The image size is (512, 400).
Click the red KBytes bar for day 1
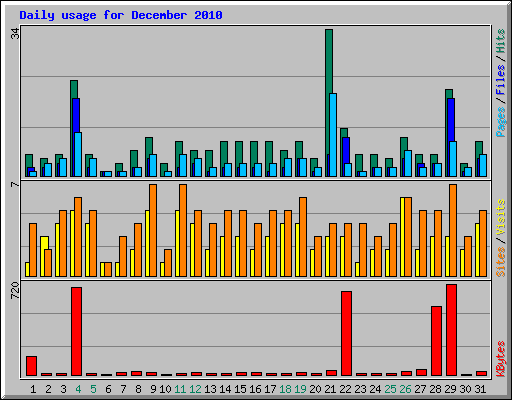pos(31,366)
